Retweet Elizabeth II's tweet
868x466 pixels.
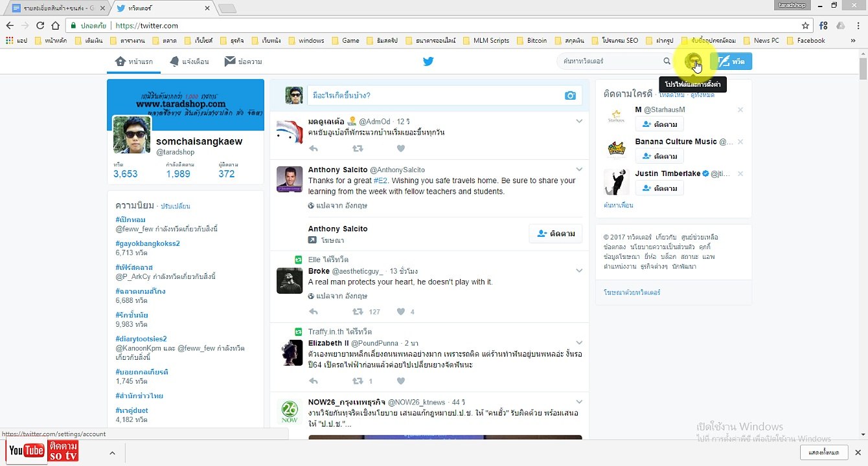pyautogui.click(x=357, y=381)
